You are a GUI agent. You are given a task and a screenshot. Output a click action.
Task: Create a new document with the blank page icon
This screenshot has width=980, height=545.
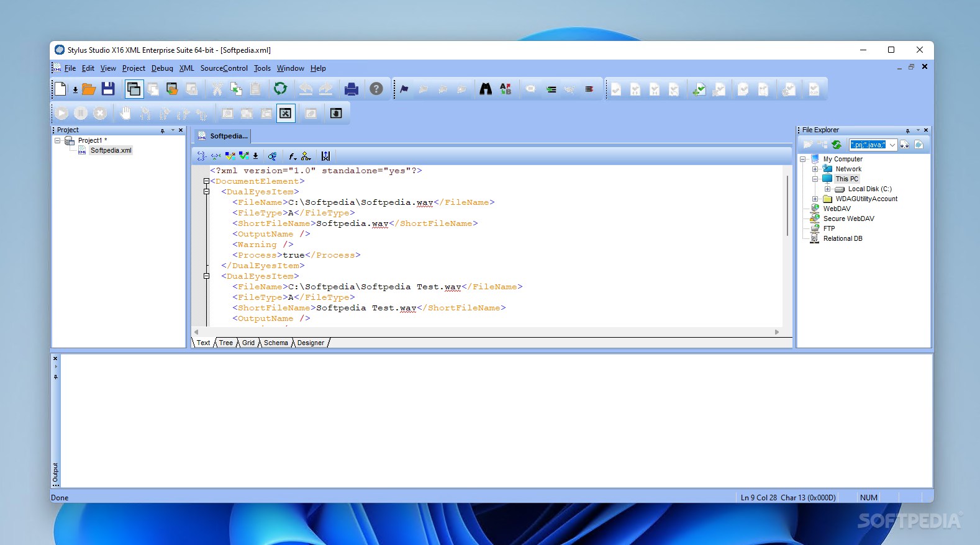tap(60, 89)
